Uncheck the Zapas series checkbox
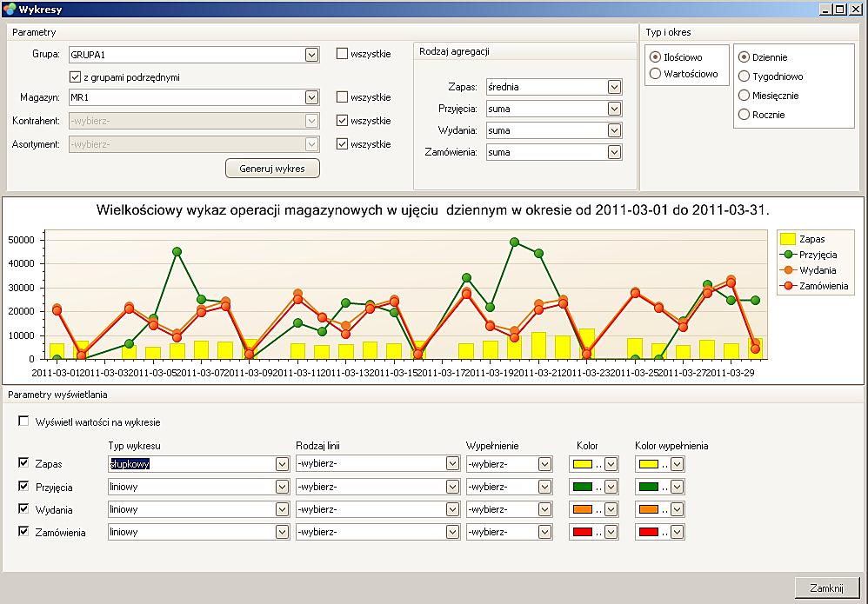Screen dimensions: 868x604 pos(23,462)
